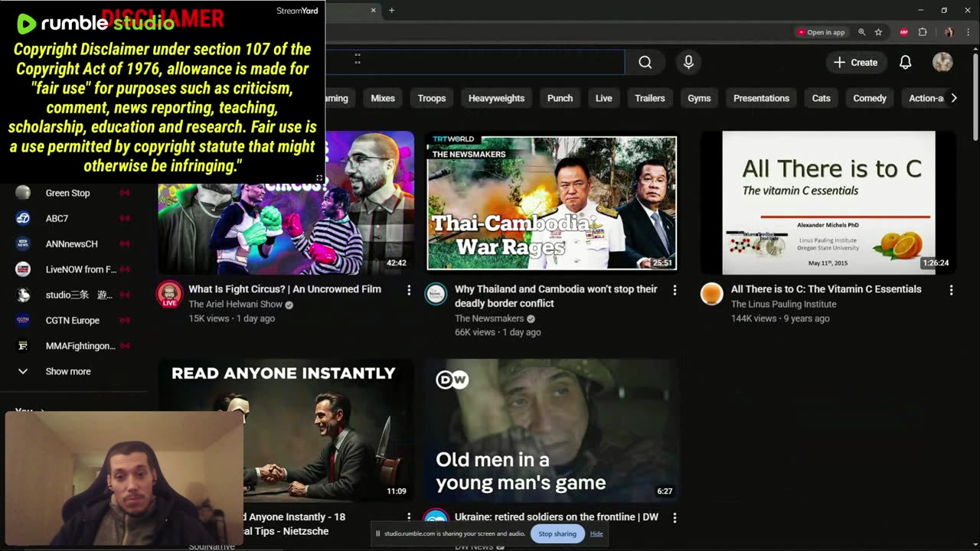Open options for All There is to C video
The image size is (980, 551).
click(951, 290)
